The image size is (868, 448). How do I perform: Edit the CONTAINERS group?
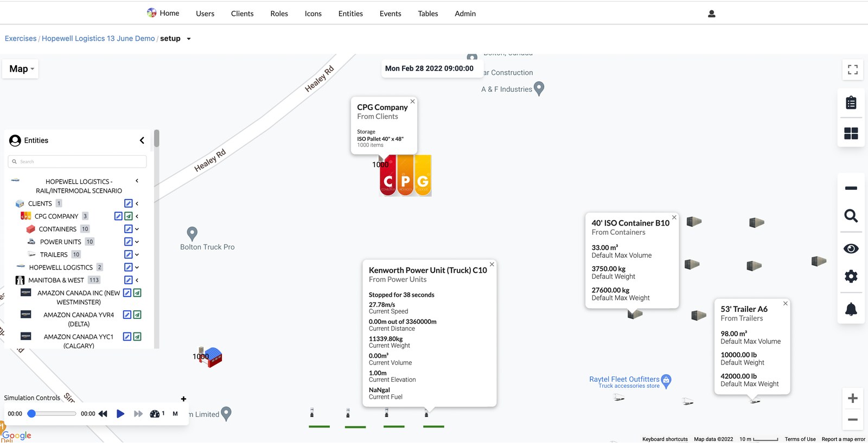coord(129,229)
